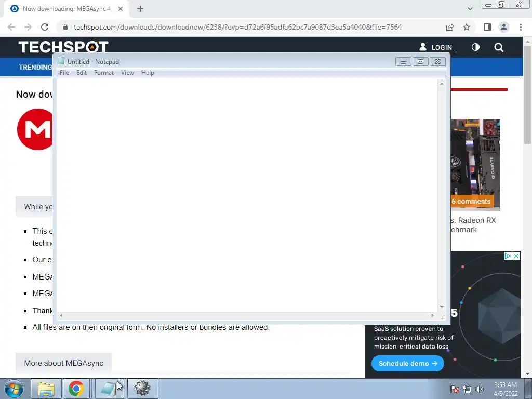The height and width of the screenshot is (399, 532).
Task: Open the Notepad Edit menu
Action: [x=82, y=73]
